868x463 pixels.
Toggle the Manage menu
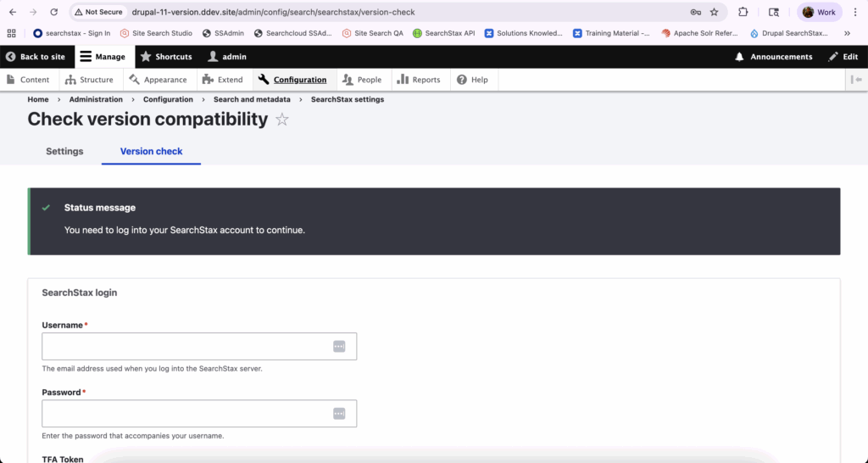(x=103, y=57)
